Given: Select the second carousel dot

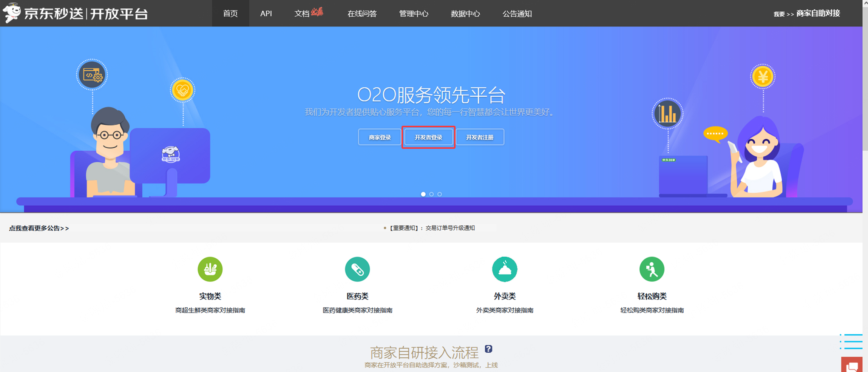Looking at the screenshot, I should [431, 194].
